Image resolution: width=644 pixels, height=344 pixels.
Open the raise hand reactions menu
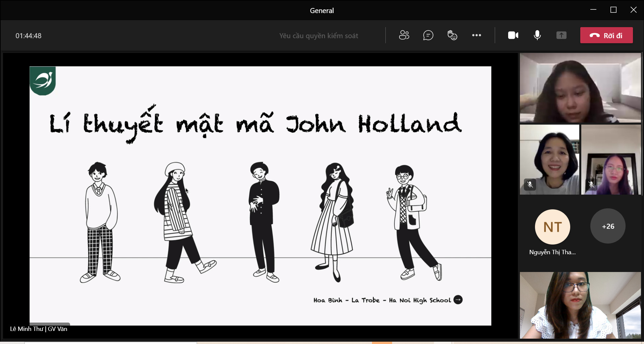452,35
